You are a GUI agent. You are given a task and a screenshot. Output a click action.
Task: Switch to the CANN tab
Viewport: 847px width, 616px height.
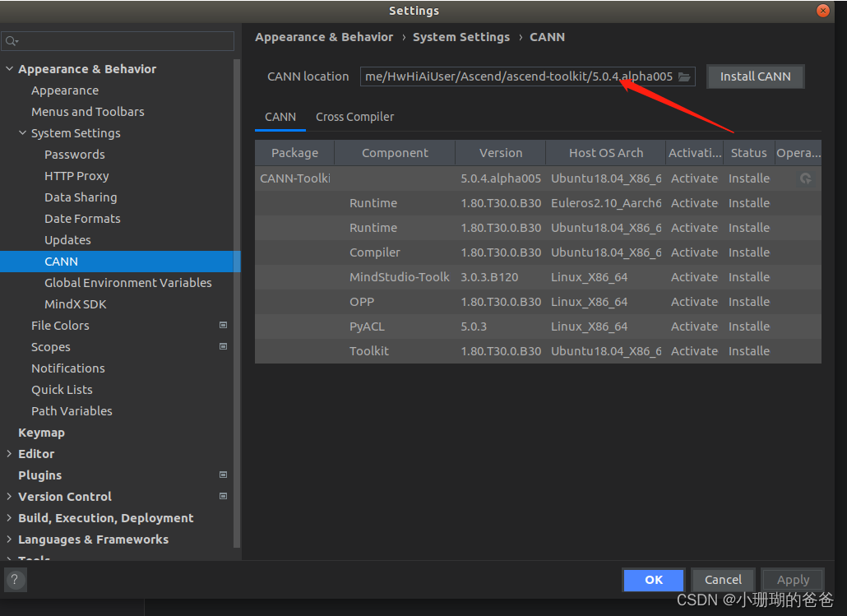point(280,118)
